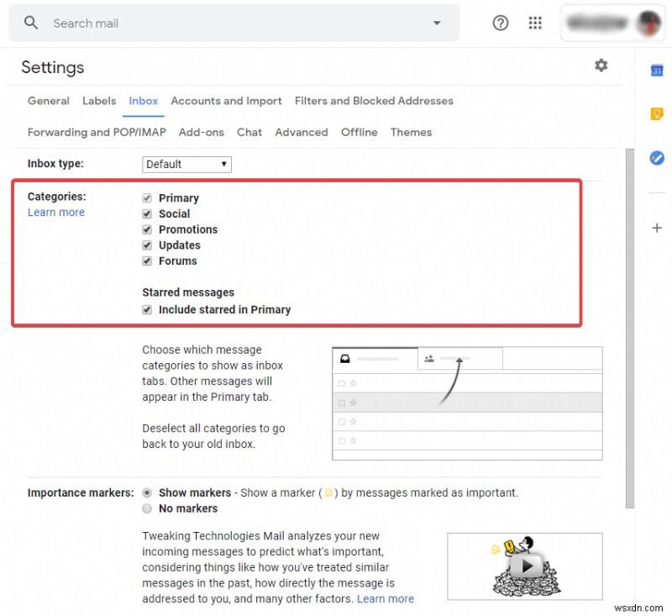Open the Google apps grid

pyautogui.click(x=535, y=23)
